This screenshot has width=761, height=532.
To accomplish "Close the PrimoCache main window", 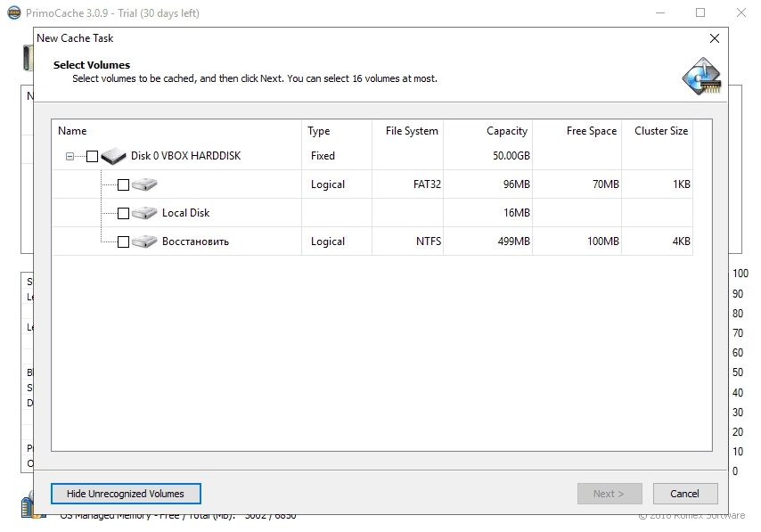I will click(x=741, y=12).
